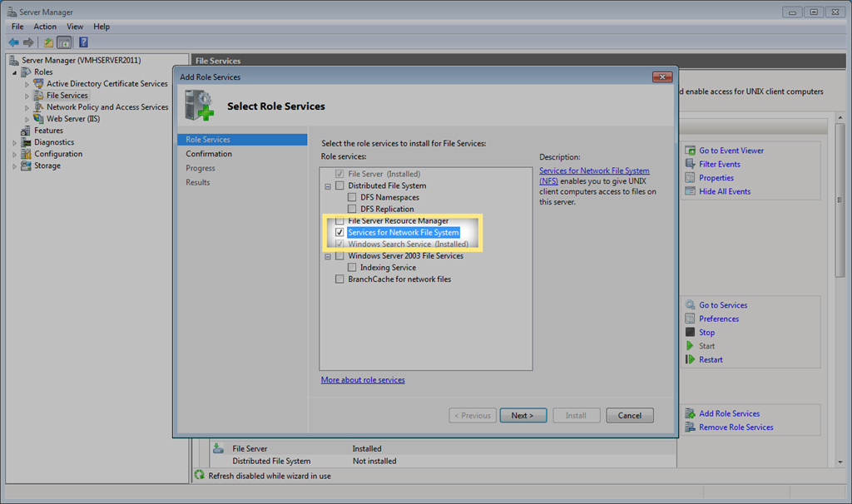Click the green Start play icon
The image size is (852, 504).
tap(690, 345)
